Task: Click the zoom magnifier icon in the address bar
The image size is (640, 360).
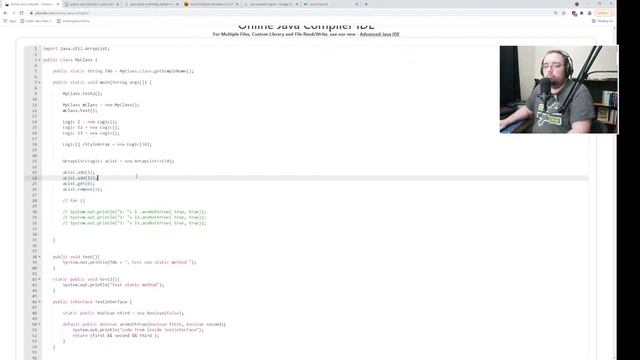Action: 556,13
